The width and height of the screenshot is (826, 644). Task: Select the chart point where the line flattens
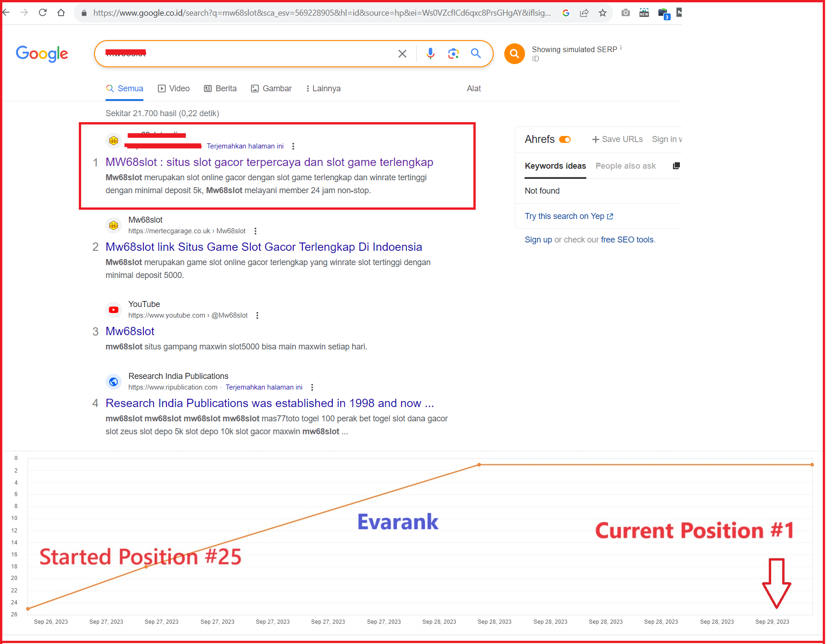(x=479, y=465)
